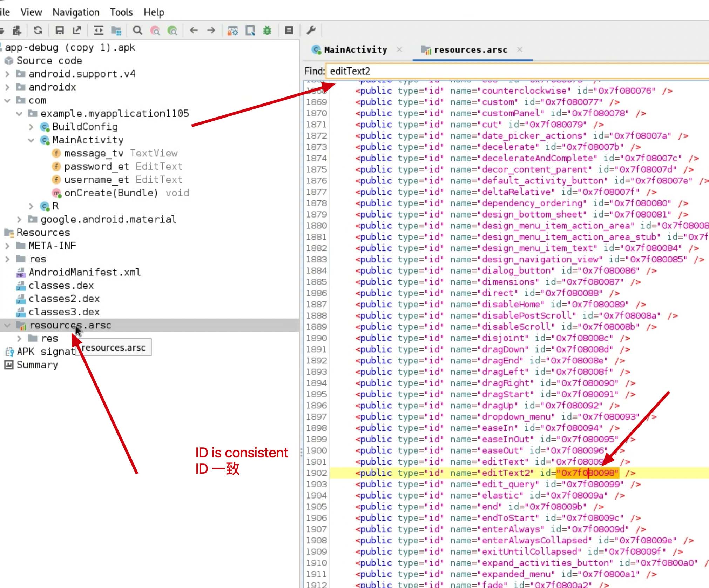Click the onCreate method icon
The height and width of the screenshot is (588, 709).
click(56, 193)
